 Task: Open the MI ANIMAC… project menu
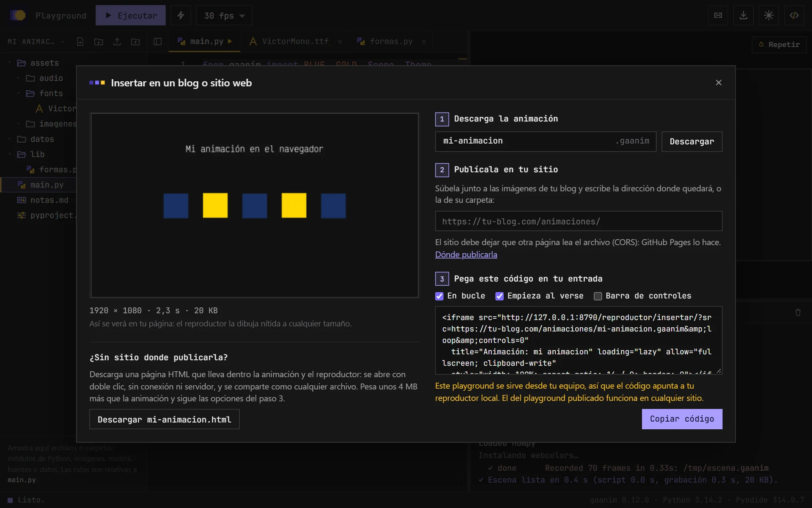pyautogui.click(x=36, y=41)
